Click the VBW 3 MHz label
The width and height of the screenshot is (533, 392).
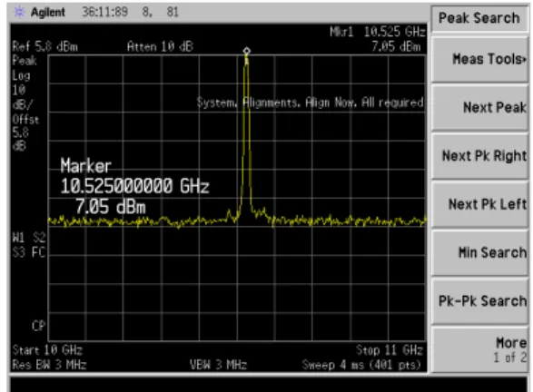tap(218, 365)
